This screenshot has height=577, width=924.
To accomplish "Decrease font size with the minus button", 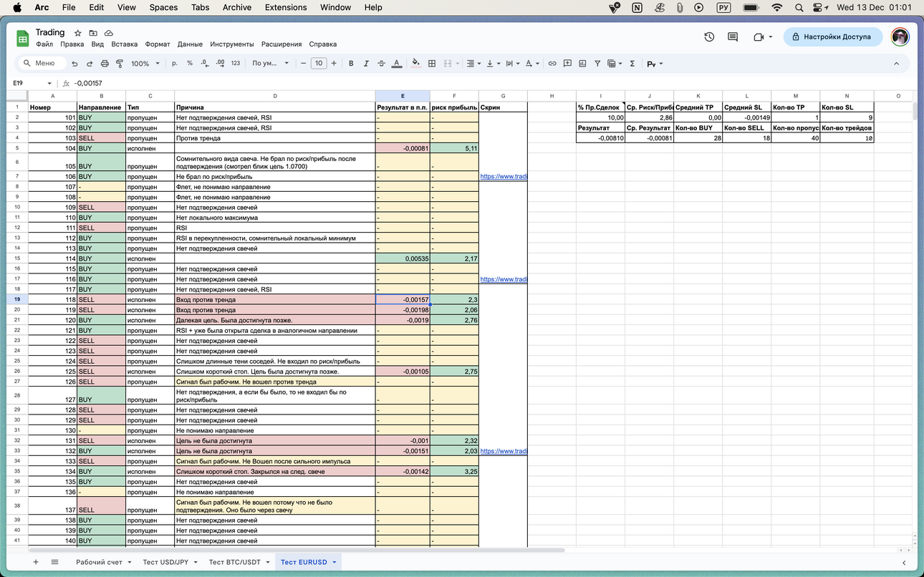I will pos(304,64).
